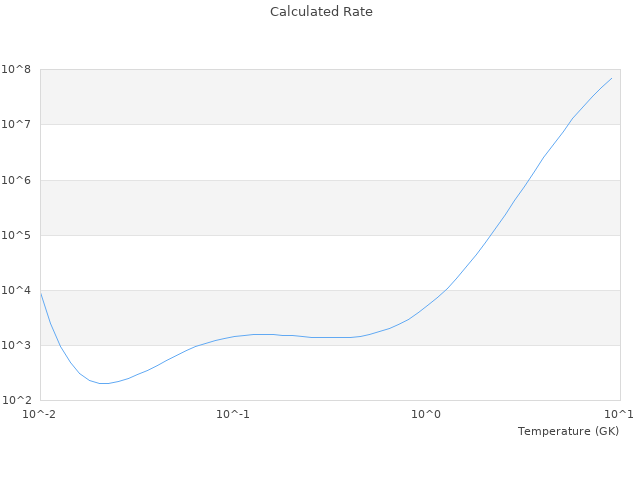The image size is (640, 480).
Task: Select the 10^1 x-axis tick label
Action: (x=619, y=414)
